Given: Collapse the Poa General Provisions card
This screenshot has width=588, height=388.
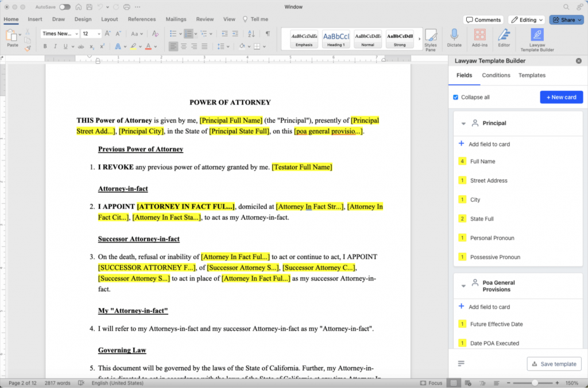Looking at the screenshot, I should pos(463,286).
